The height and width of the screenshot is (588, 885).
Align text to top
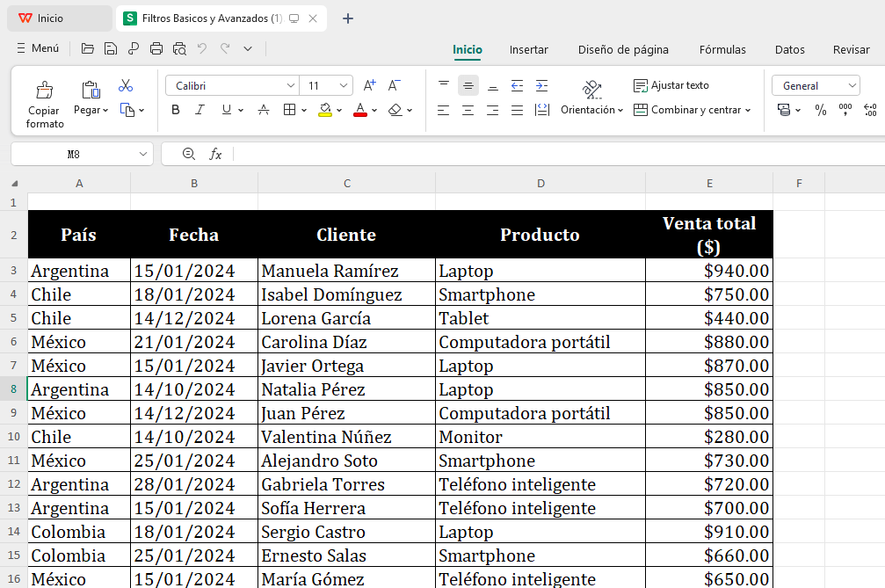click(x=444, y=85)
